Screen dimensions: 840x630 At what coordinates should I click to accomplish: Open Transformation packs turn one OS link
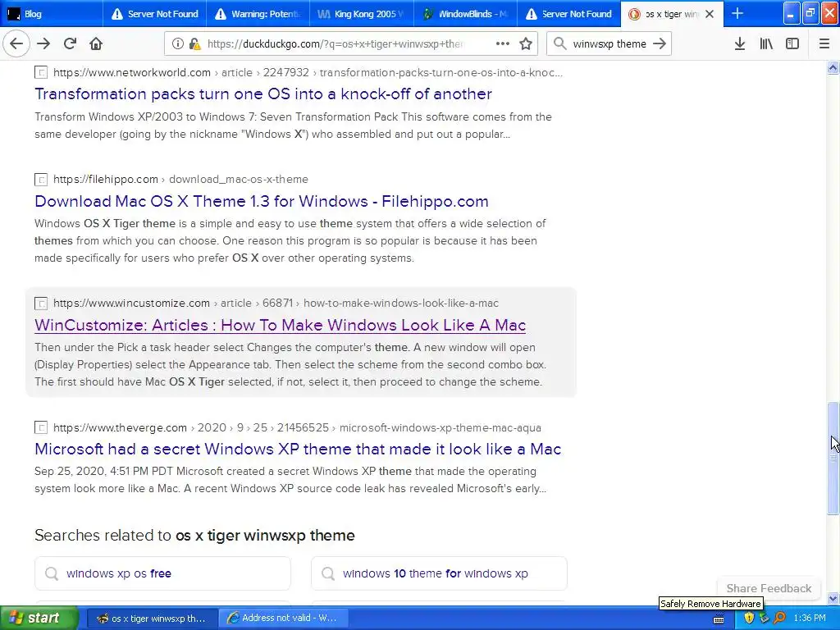[263, 94]
